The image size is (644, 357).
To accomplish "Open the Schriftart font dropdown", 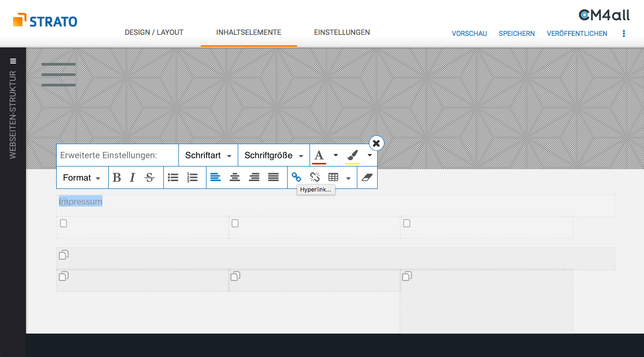I will [208, 156].
